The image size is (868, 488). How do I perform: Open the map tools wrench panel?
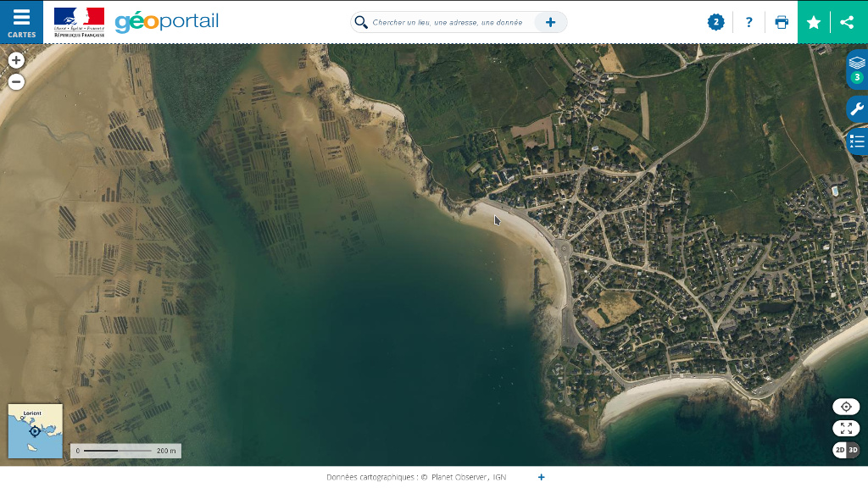(x=856, y=109)
